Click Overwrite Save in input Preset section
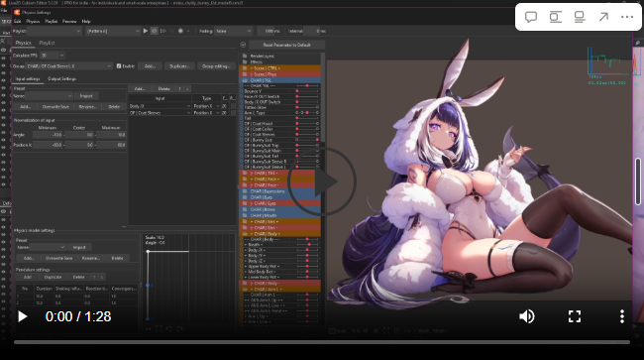The width and height of the screenshot is (644, 360). [x=55, y=106]
